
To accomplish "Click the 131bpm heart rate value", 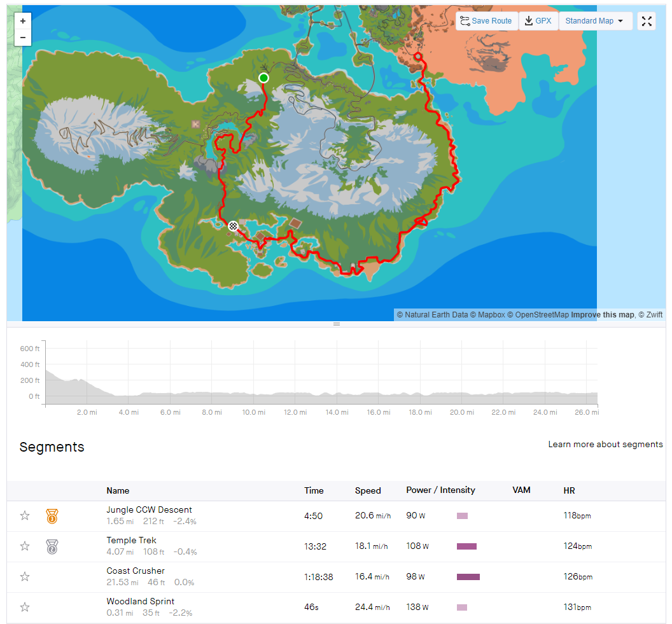I will coord(577,607).
